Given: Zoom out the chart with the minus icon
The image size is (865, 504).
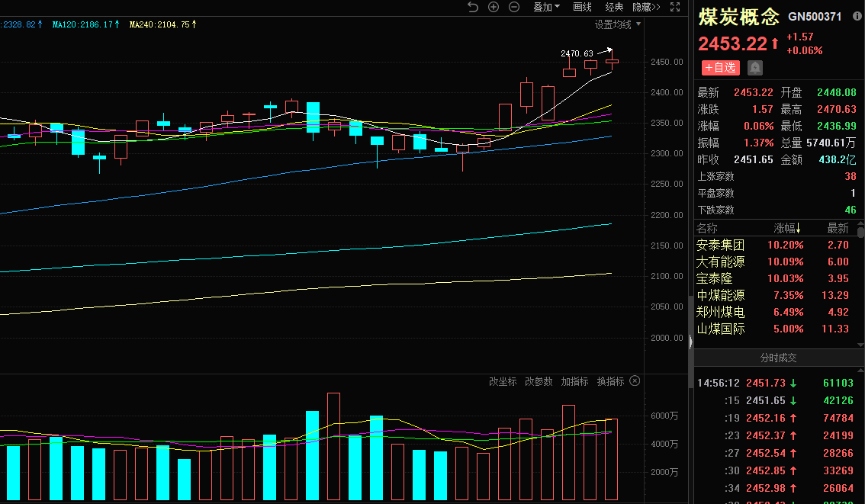Looking at the screenshot, I should (513, 7).
